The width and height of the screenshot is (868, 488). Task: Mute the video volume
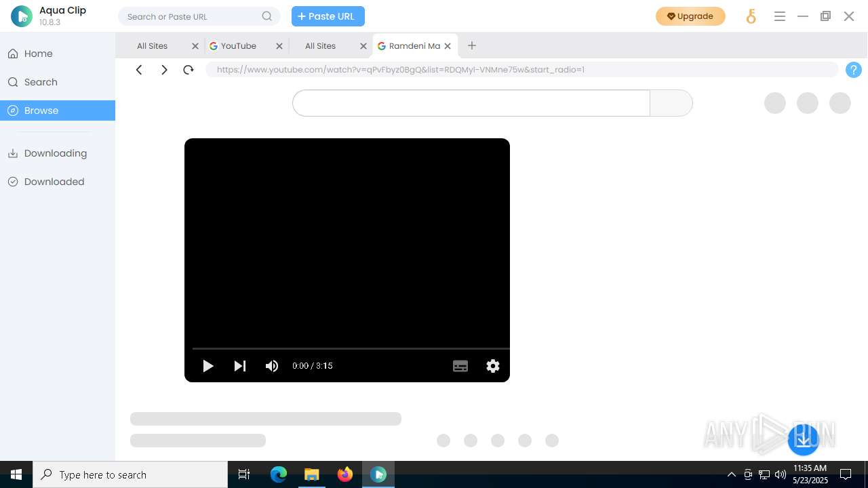[272, 366]
